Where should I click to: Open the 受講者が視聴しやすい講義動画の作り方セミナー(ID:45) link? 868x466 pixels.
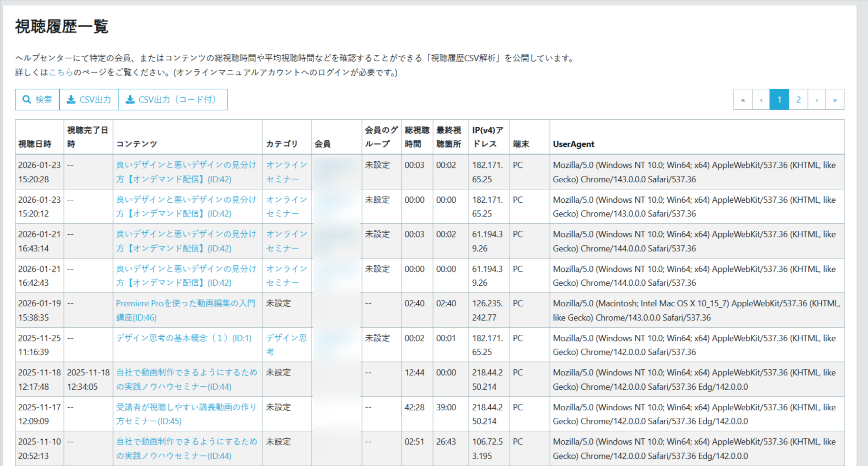pos(186,414)
